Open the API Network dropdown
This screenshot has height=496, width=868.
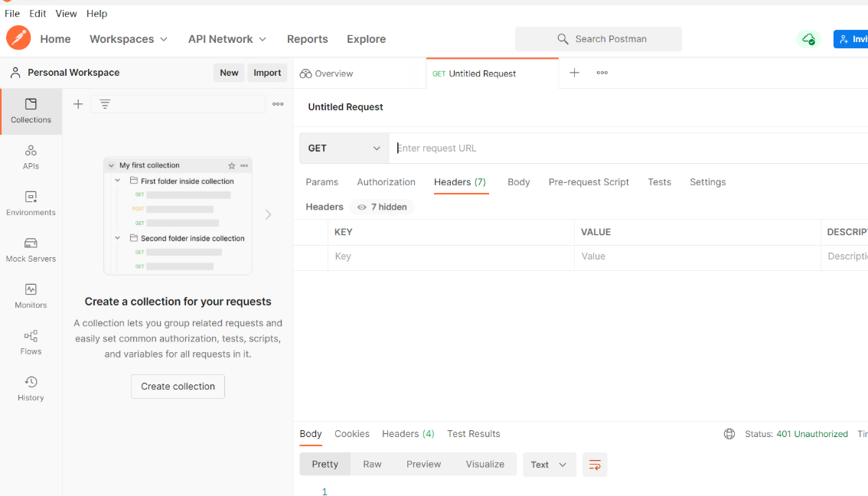(x=227, y=39)
